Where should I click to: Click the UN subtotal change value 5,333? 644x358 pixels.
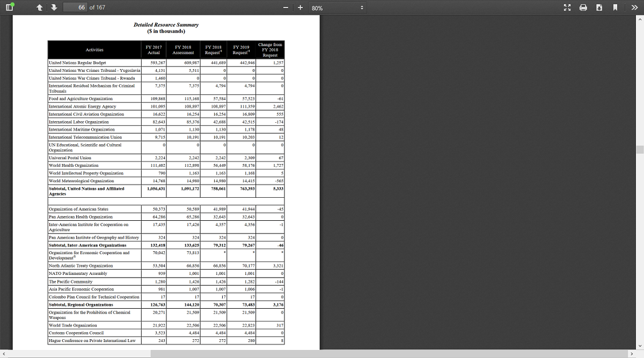point(278,189)
